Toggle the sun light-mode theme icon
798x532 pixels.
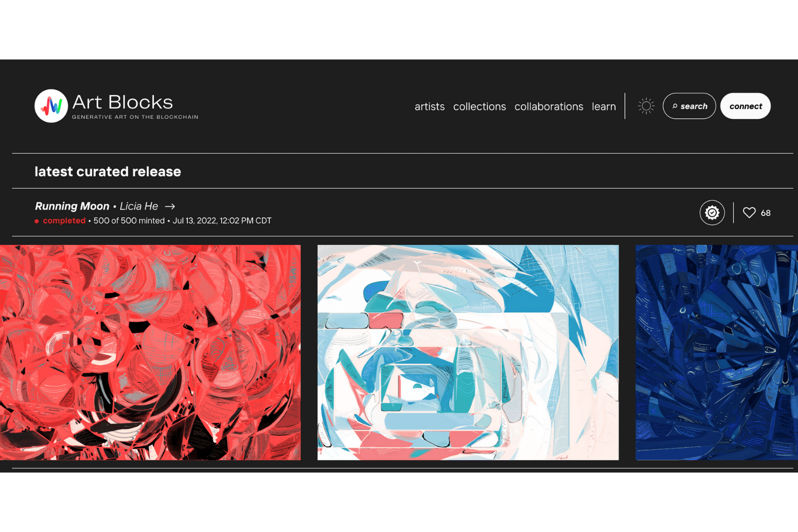(646, 106)
